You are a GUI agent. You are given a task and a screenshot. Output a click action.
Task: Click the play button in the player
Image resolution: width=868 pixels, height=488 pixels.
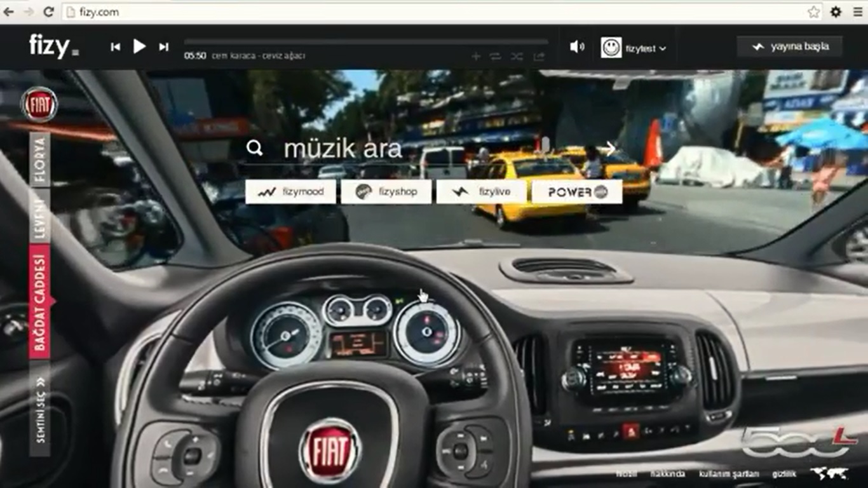pos(139,46)
